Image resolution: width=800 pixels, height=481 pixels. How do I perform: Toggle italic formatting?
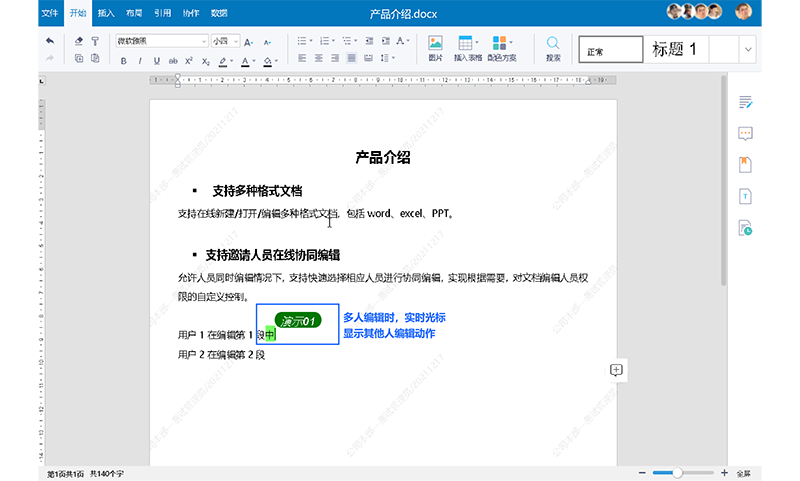pos(139,60)
